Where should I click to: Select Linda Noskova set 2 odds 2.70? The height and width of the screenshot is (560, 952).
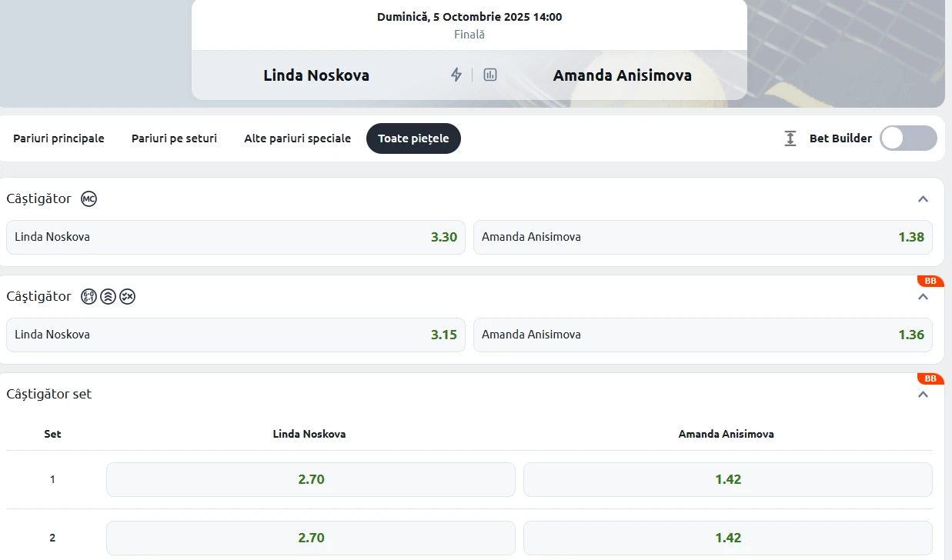(311, 538)
